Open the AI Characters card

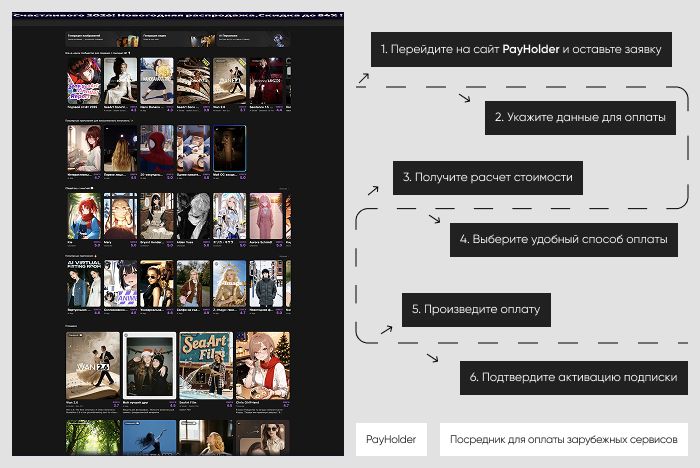[x=252, y=39]
